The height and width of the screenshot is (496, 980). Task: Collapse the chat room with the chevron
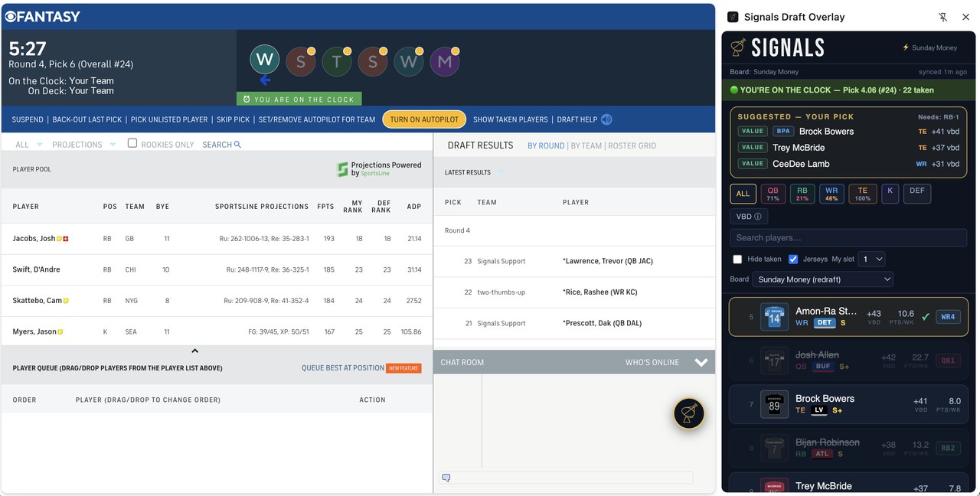tap(701, 362)
